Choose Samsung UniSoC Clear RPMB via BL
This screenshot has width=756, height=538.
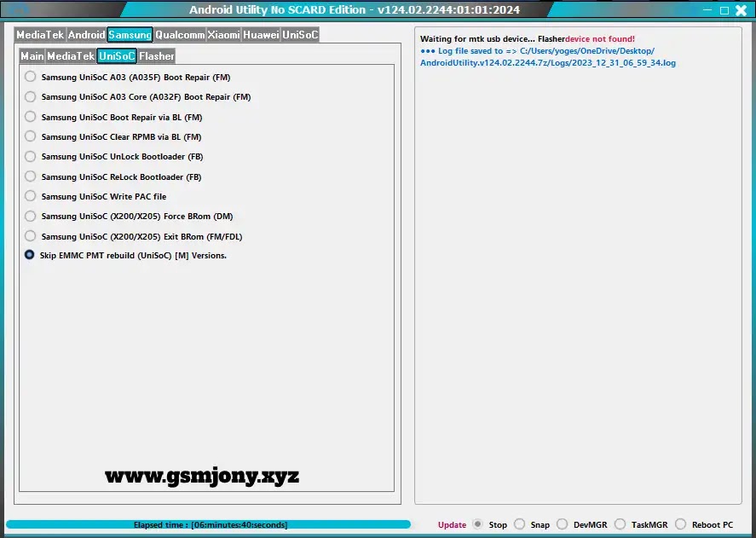pos(31,136)
